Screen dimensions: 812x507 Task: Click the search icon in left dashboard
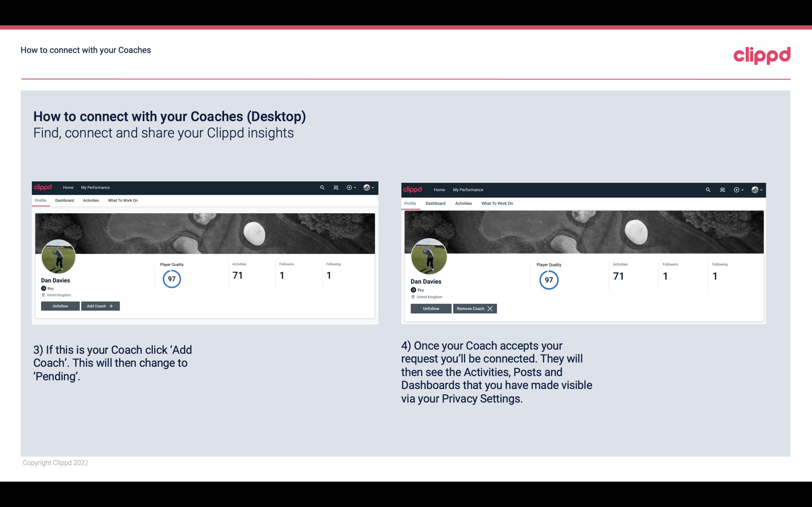pyautogui.click(x=322, y=187)
